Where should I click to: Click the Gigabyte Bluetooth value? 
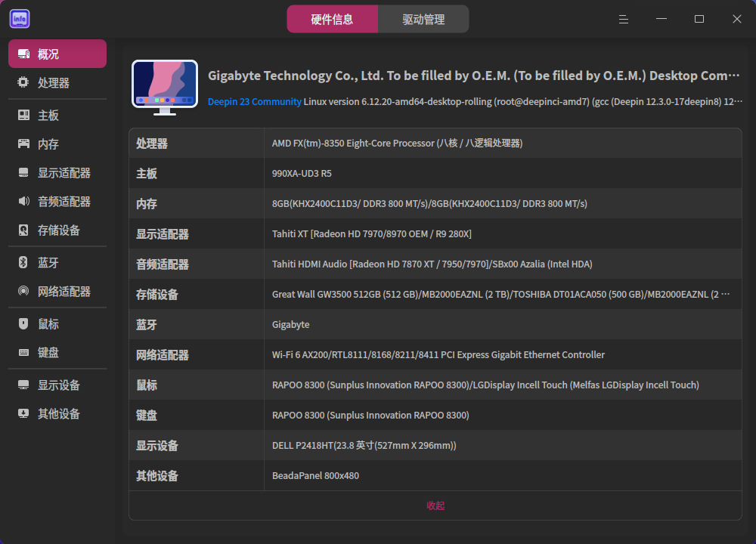[291, 324]
